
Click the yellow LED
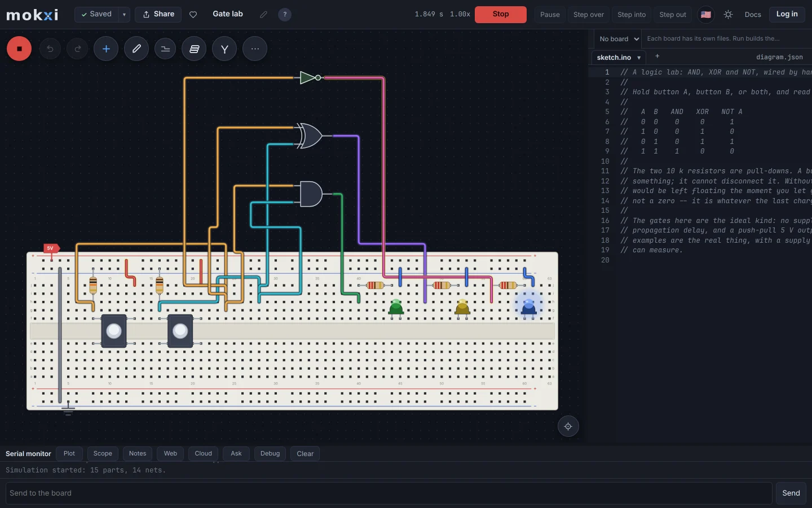pos(462,309)
